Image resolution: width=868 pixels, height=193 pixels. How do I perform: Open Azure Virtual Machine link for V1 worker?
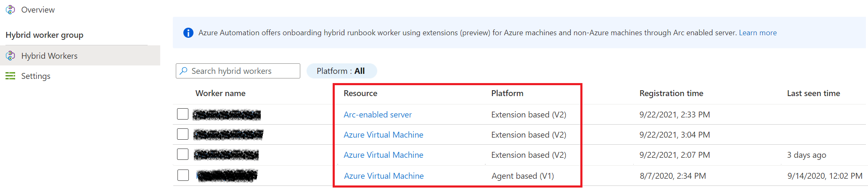(x=384, y=176)
